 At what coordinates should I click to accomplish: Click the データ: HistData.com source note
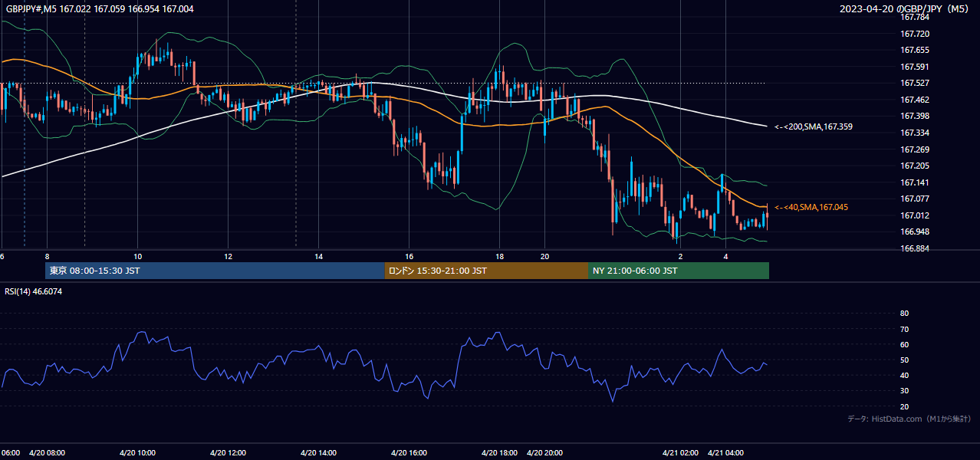point(909,419)
